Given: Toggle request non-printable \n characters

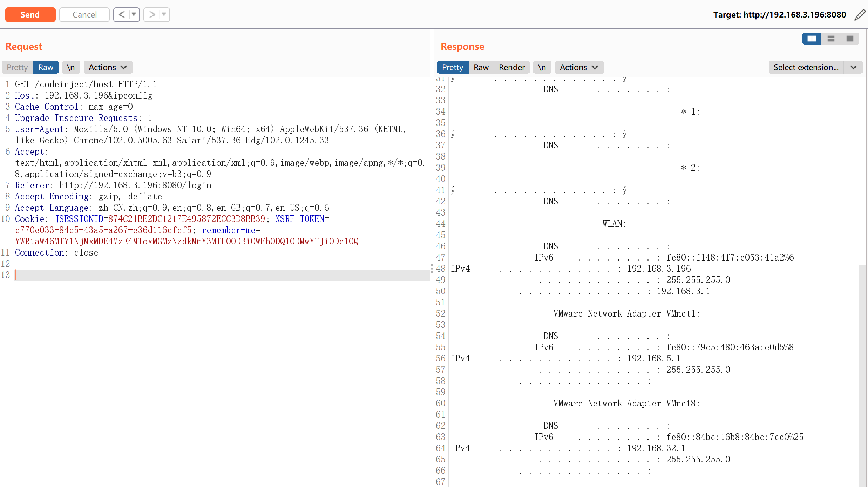Looking at the screenshot, I should pyautogui.click(x=71, y=67).
